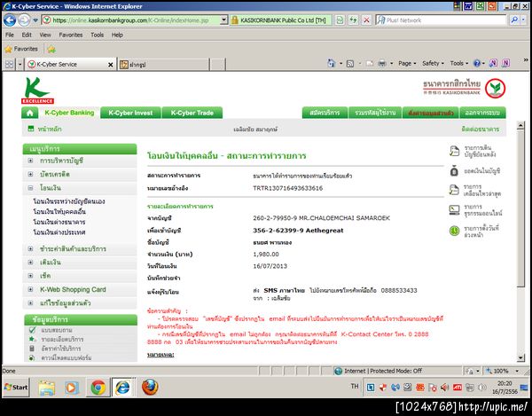532x416 pixels.
Task: Expand the K-Web Shopping Card section
Action: coord(30,289)
